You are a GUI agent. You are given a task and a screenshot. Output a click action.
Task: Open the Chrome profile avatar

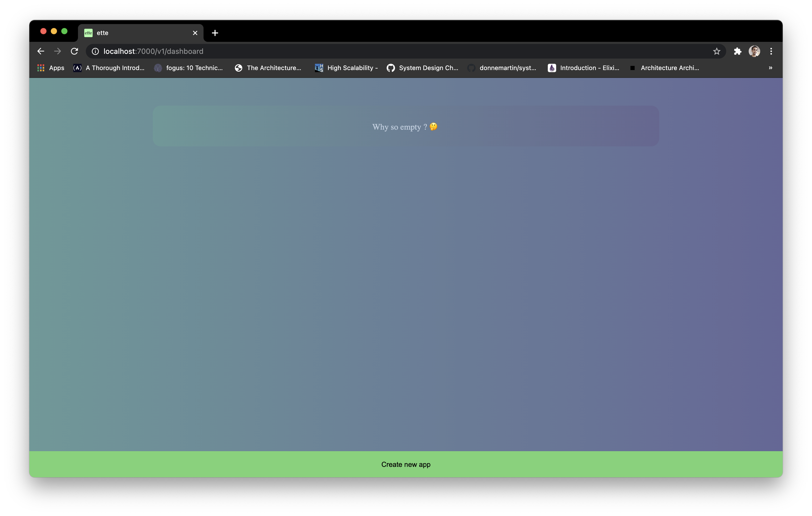coord(754,51)
